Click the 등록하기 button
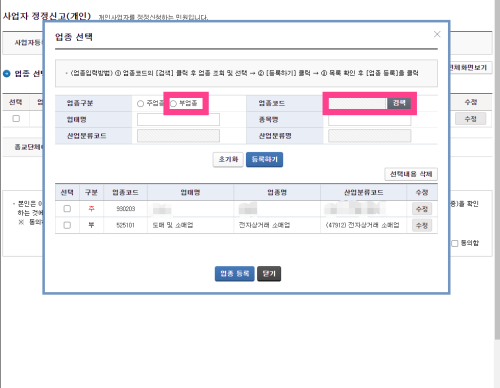 [264, 160]
